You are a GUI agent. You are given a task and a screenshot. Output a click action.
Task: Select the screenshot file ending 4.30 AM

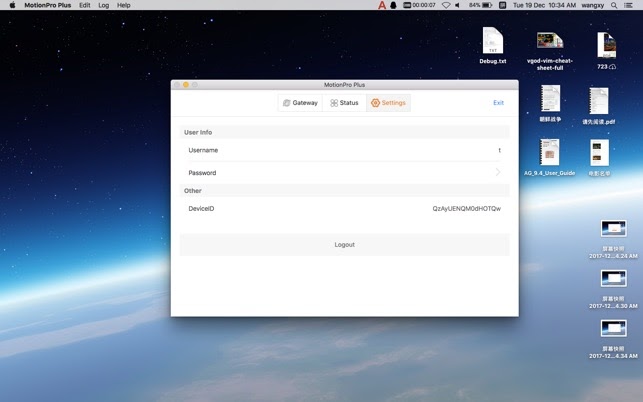[x=613, y=289]
